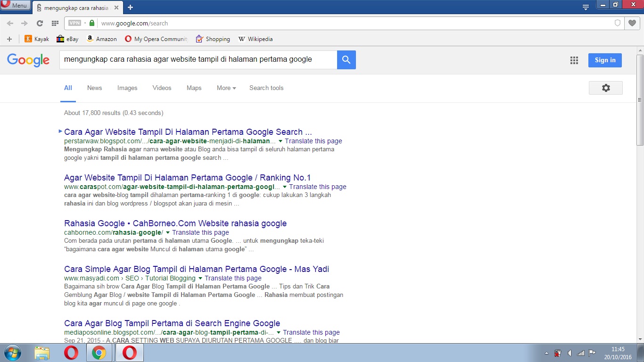Reload the current page

coord(40,23)
